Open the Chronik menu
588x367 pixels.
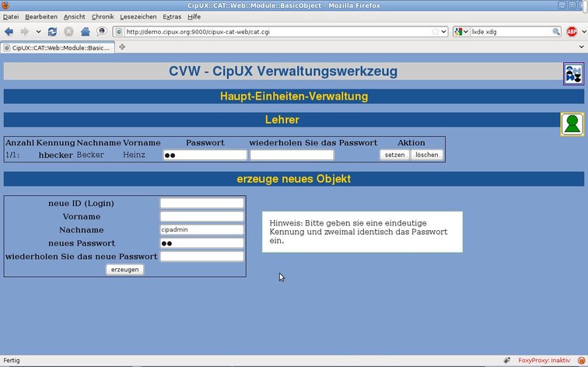coord(103,17)
